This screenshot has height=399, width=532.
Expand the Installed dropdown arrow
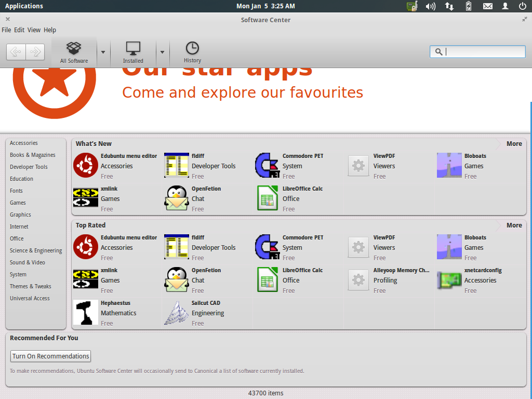click(162, 52)
